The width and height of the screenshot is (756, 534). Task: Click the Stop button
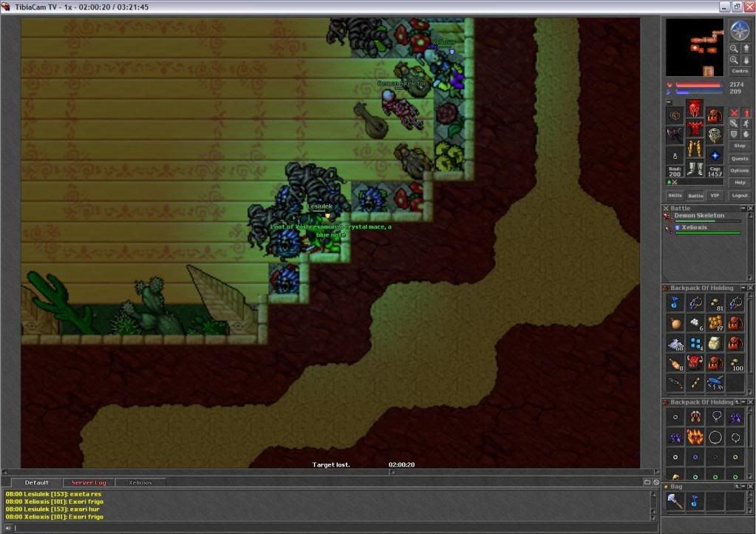coord(740,146)
